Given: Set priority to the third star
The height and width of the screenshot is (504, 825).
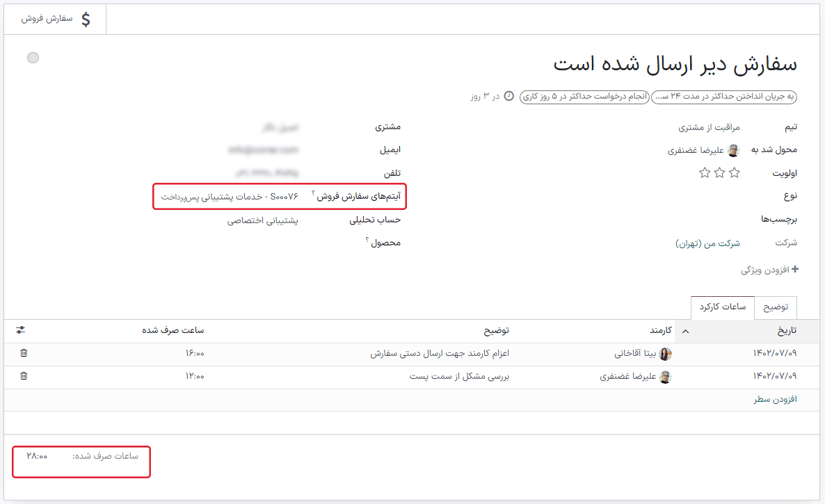Looking at the screenshot, I should coord(705,172).
